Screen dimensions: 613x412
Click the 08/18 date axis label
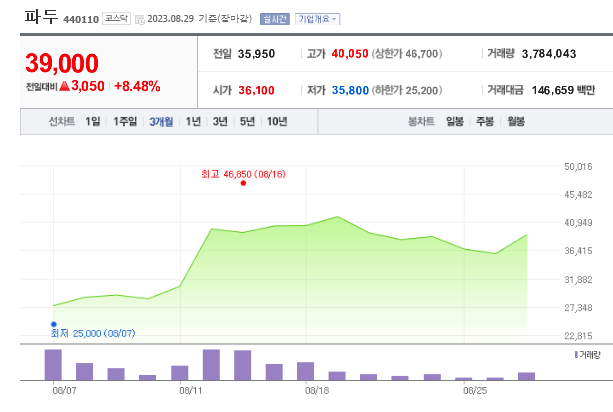[x=317, y=391]
